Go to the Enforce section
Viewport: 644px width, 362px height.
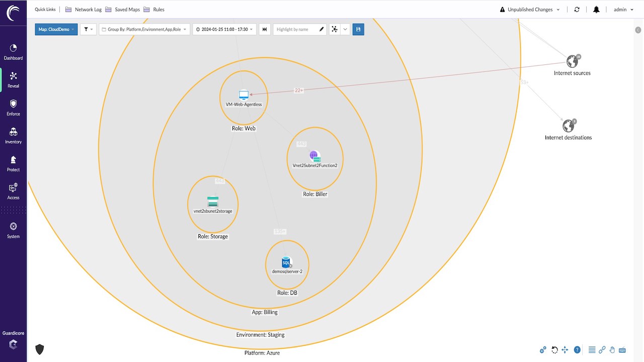(x=13, y=108)
